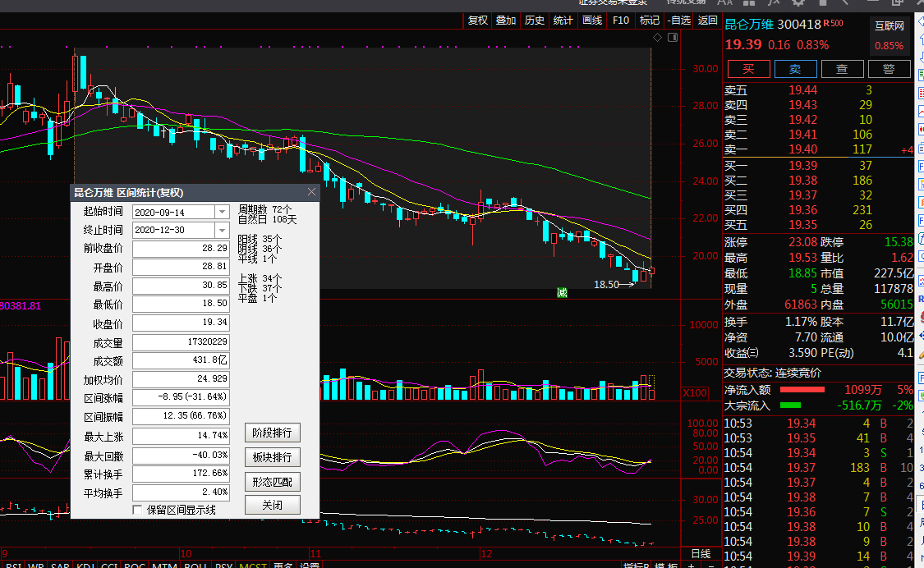Click the 查 query button
Image resolution: width=924 pixels, height=568 pixels.
[842, 69]
